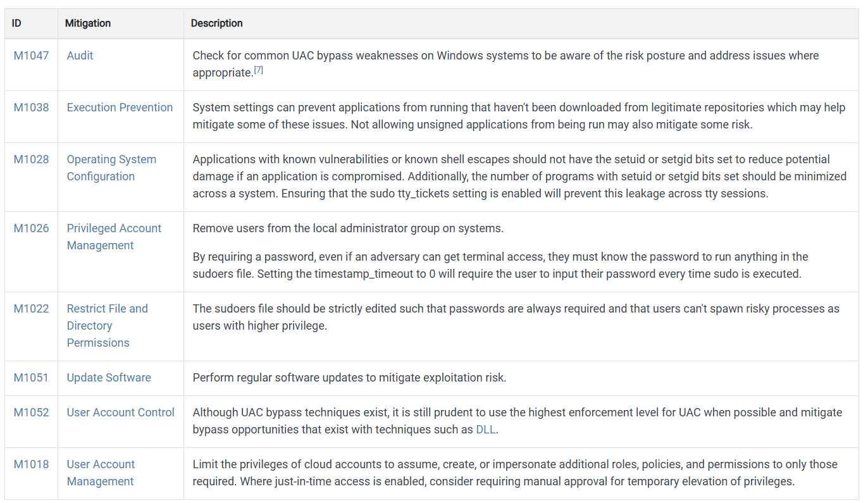Click the Description column header
The image size is (868, 503).
tap(217, 23)
